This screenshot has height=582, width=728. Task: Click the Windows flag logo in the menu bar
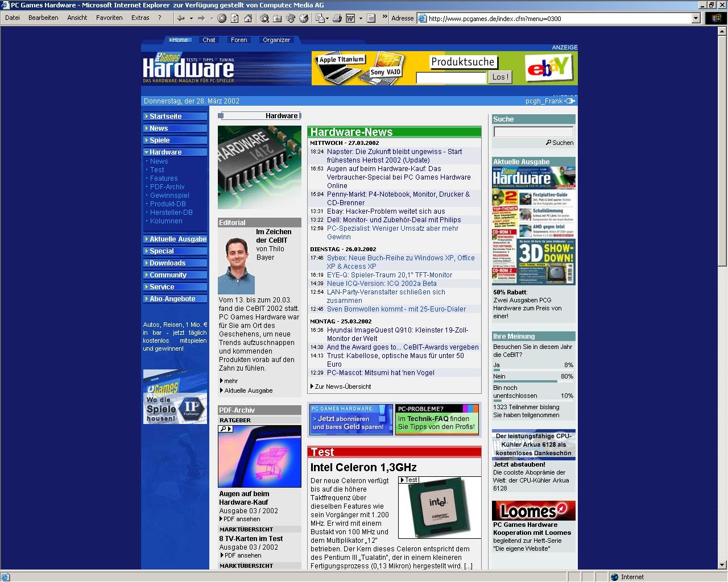pos(716,18)
